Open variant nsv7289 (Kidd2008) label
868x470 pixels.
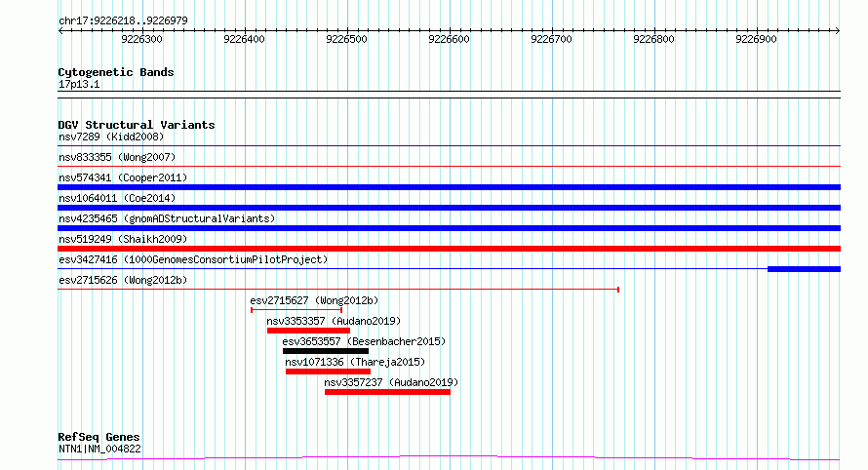111,137
